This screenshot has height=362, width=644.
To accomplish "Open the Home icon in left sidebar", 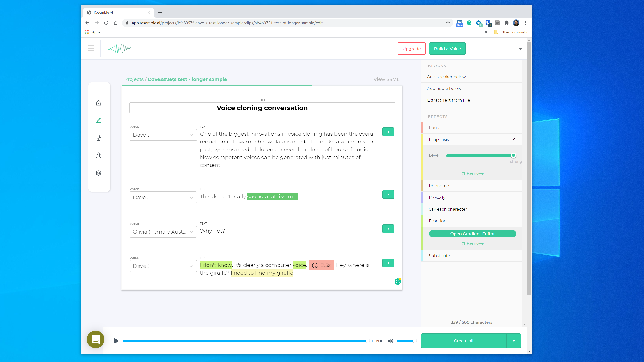I will [99, 103].
